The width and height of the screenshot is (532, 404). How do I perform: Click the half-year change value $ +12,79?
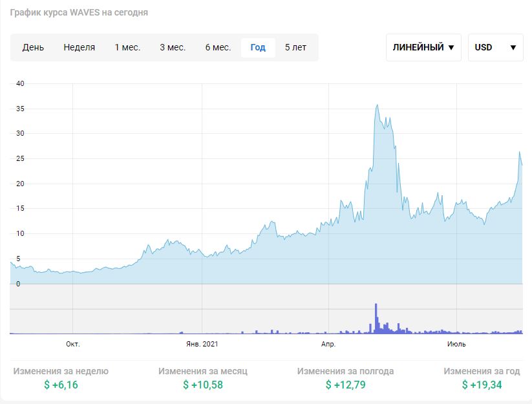pyautogui.click(x=345, y=385)
